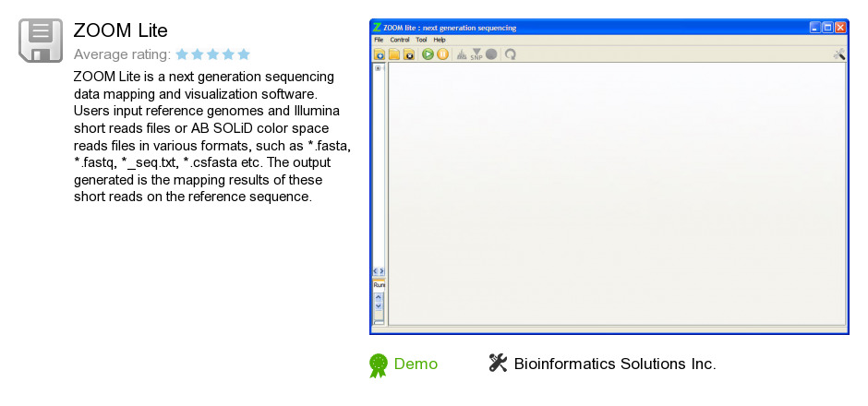Rate with the fifth star
Image resolution: width=868 pixels, height=406 pixels.
coord(244,54)
